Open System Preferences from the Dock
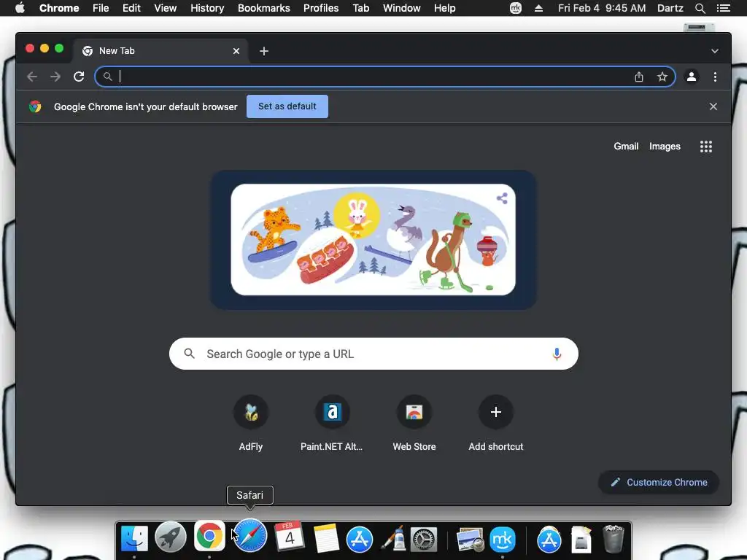This screenshot has height=560, width=747. [x=424, y=540]
